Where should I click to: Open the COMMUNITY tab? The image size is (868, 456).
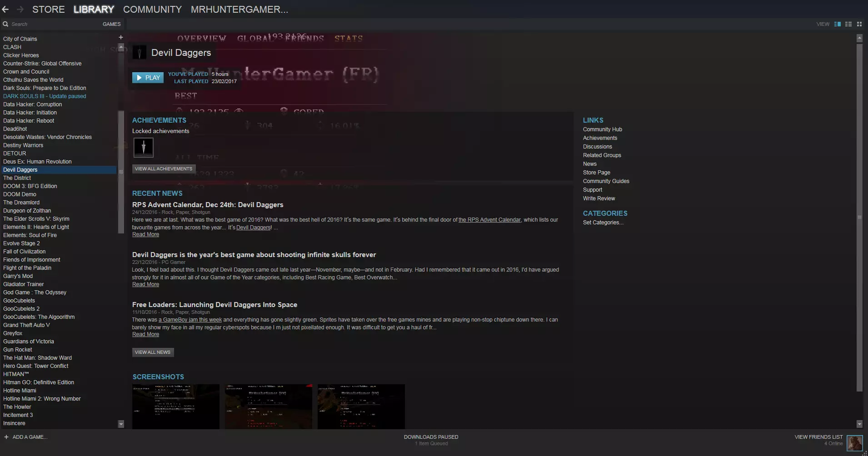click(153, 10)
